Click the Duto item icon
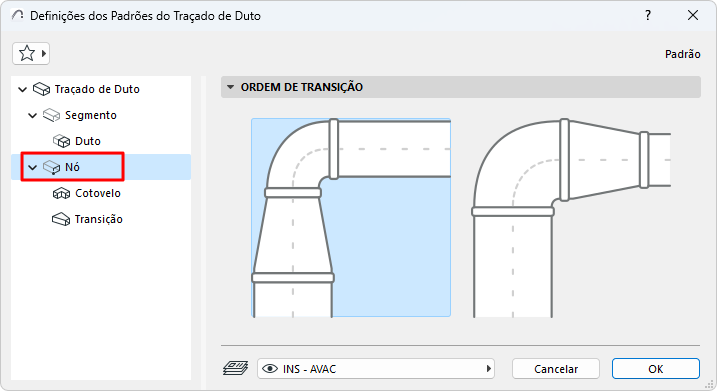 pos(61,141)
